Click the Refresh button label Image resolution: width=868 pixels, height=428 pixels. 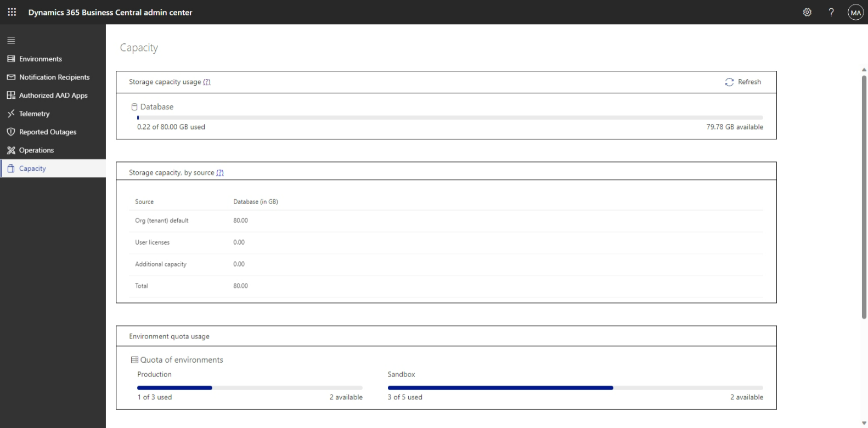(749, 82)
